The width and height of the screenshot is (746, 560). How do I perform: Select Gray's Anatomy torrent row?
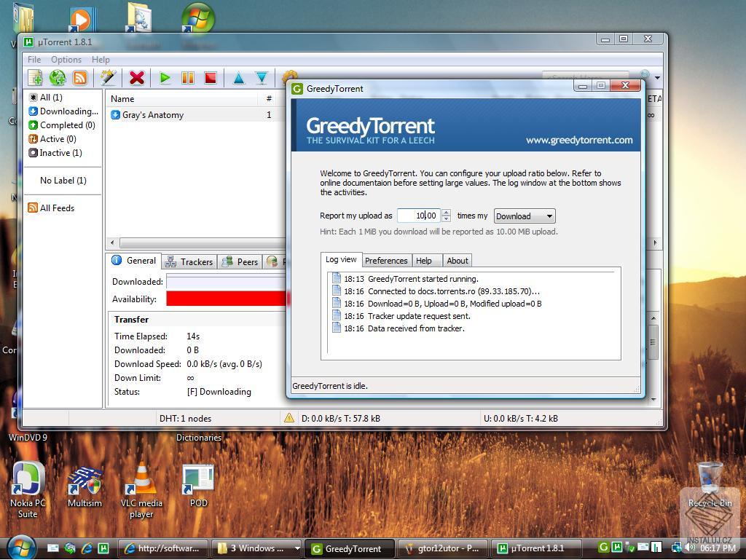(195, 114)
